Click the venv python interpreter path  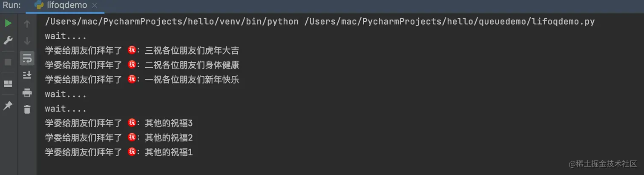172,22
